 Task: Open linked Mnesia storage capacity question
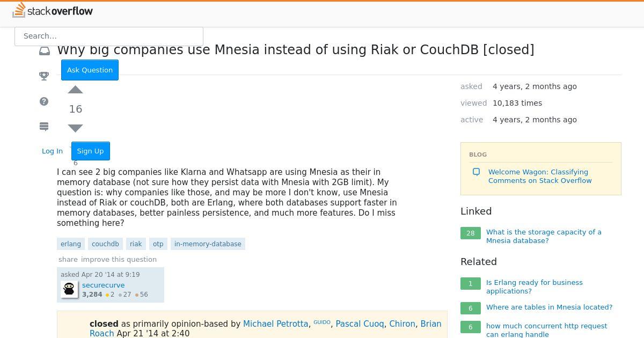pos(544,237)
